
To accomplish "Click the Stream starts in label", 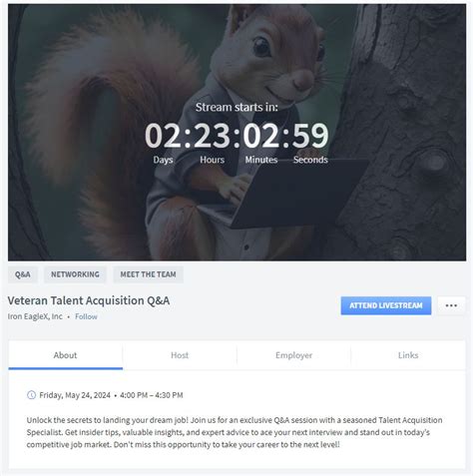I will (236, 107).
